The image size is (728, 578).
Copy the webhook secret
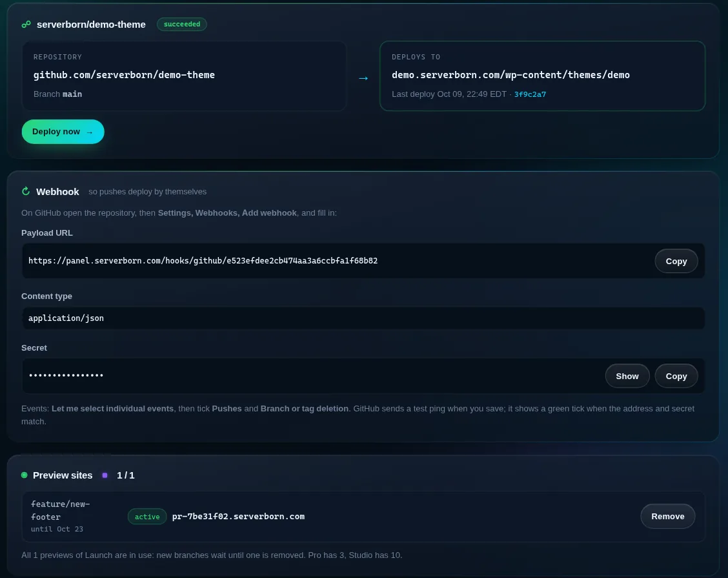(x=676, y=376)
